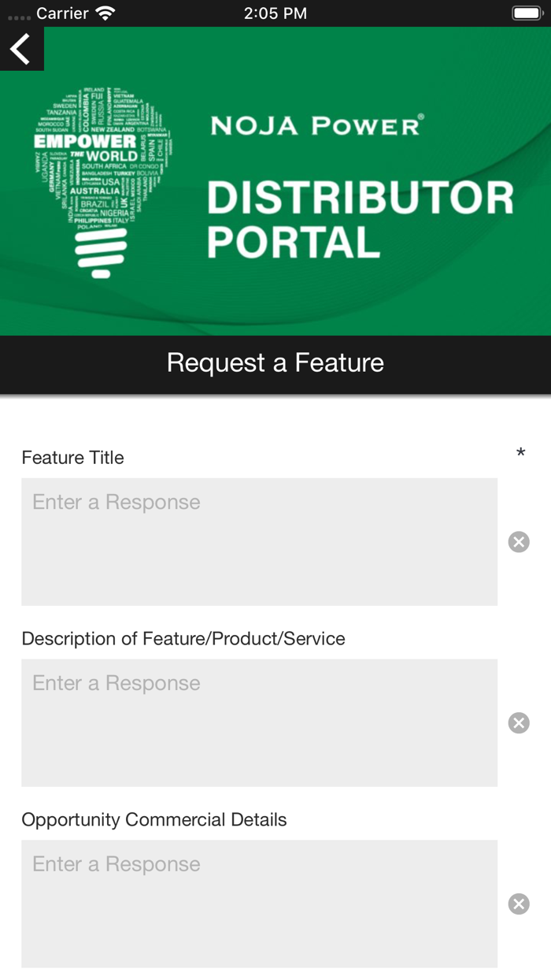Select the Description of Feature/Product/Service label
Viewport: 551px width, 980px height.
(x=183, y=639)
